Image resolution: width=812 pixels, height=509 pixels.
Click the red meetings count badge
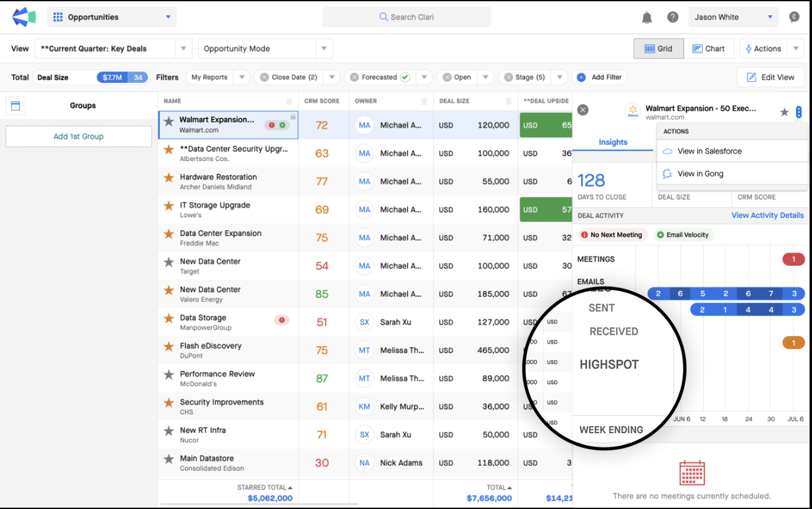(x=794, y=259)
